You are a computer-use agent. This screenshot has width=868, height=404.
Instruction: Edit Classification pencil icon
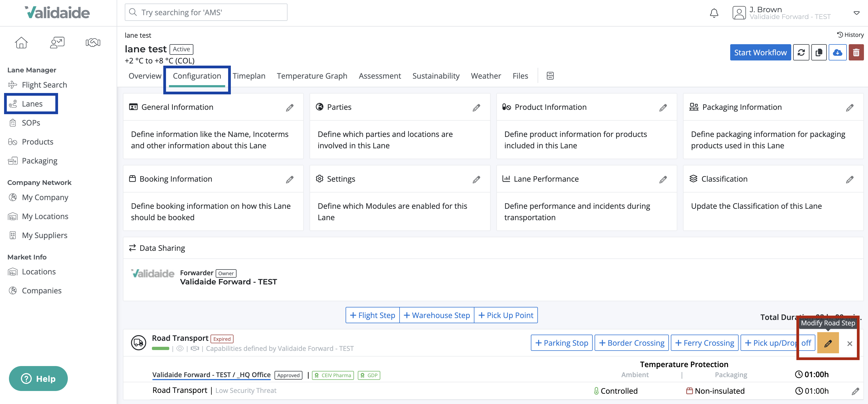coord(850,179)
